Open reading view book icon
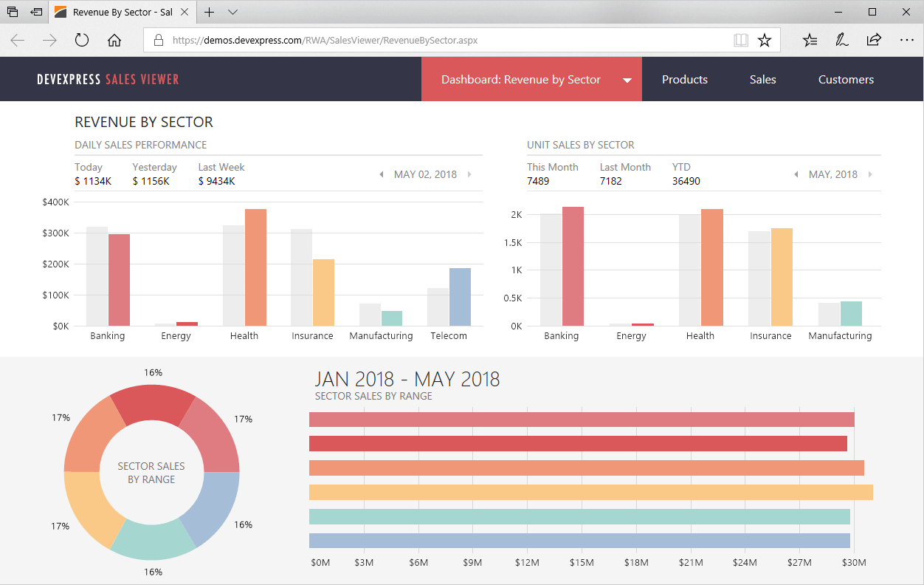The image size is (924, 585). [x=741, y=41]
